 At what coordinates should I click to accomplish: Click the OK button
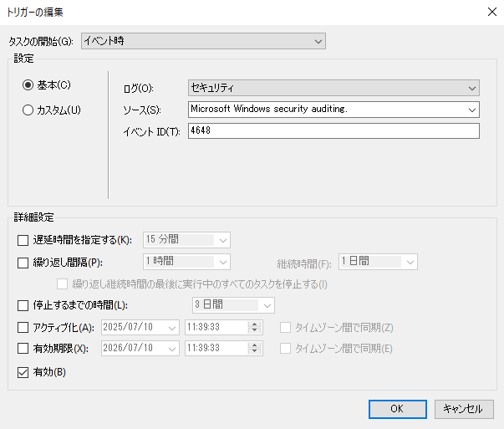[398, 409]
